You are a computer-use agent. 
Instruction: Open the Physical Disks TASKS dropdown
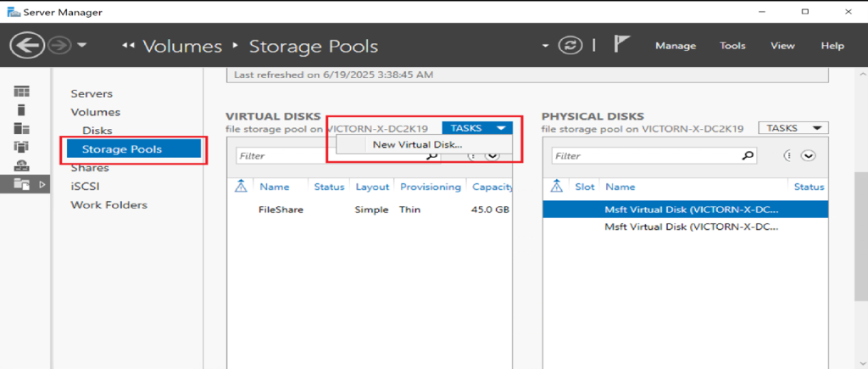coord(793,128)
